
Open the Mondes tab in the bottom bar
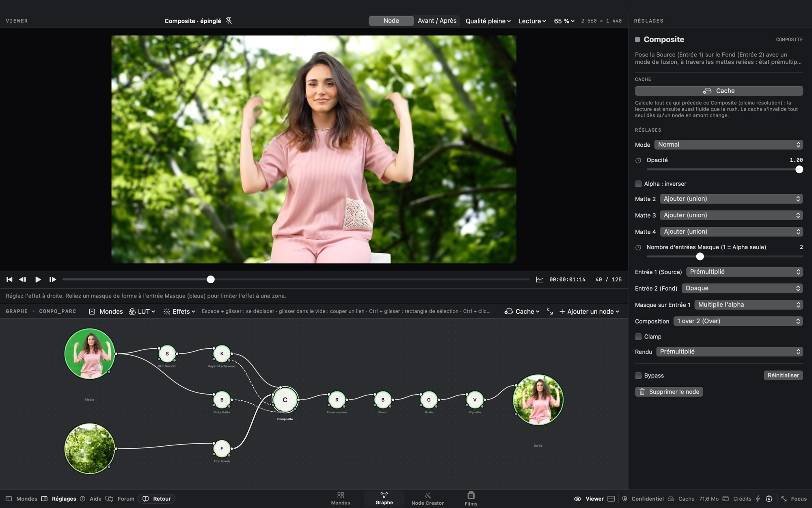[x=340, y=499]
